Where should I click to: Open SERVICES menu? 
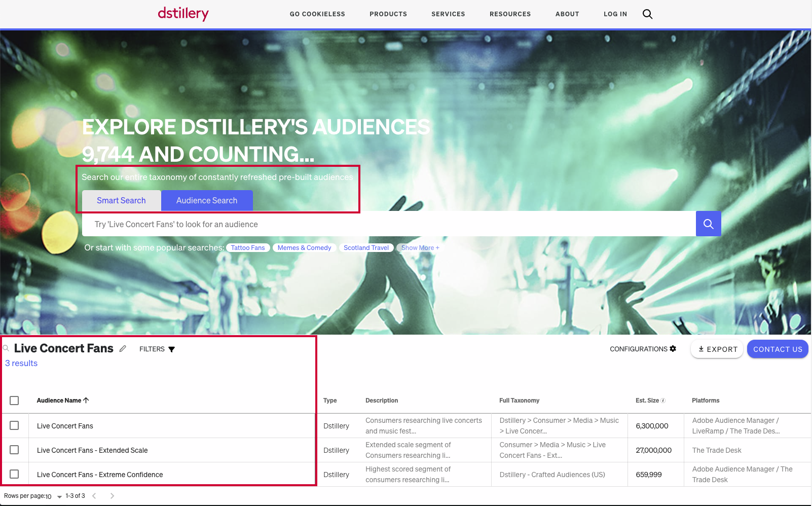click(448, 14)
